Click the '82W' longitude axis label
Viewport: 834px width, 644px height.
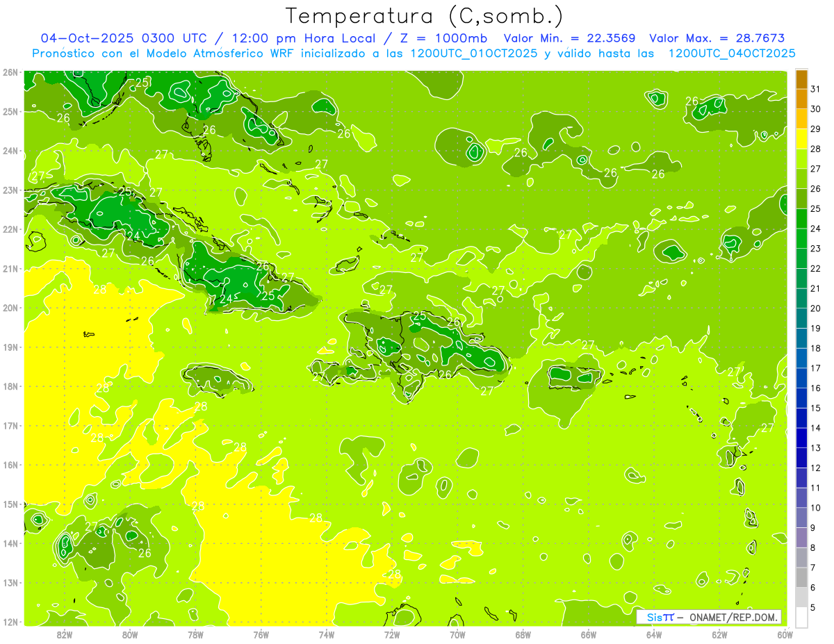pyautogui.click(x=65, y=634)
